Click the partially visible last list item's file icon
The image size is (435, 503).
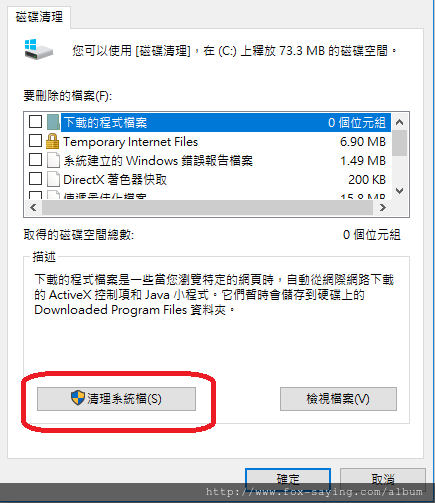tap(53, 195)
